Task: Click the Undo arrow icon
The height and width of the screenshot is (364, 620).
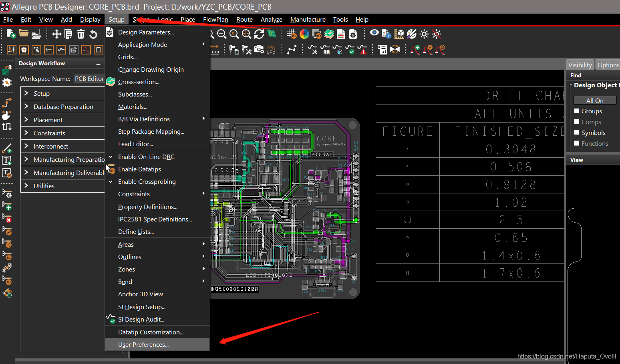Action: pos(93,34)
